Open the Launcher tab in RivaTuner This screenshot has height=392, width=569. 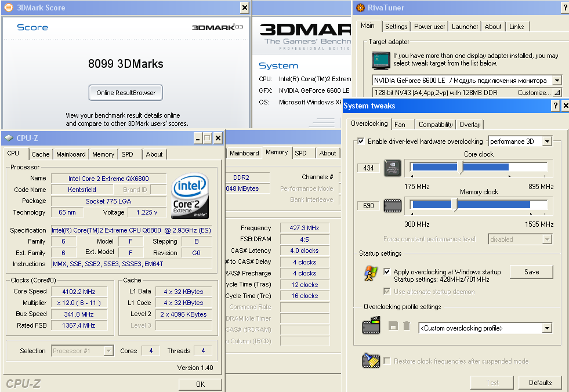[x=465, y=27]
